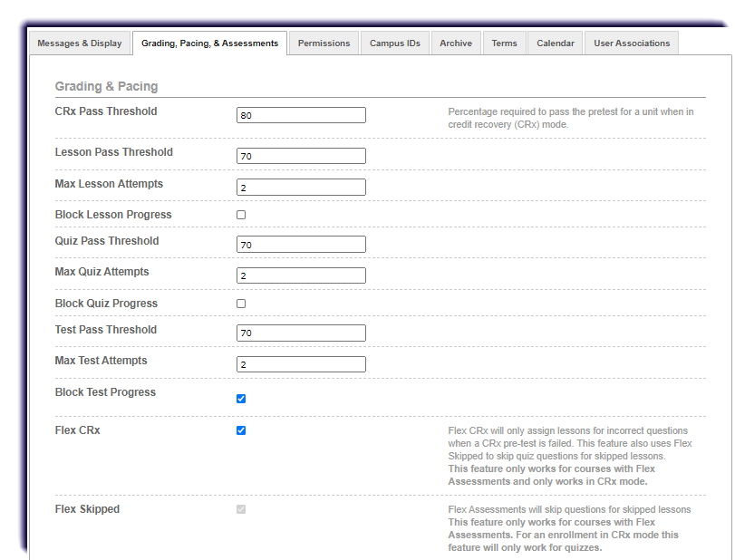The width and height of the screenshot is (735, 560).
Task: Open the Calendar tab
Action: (x=554, y=43)
